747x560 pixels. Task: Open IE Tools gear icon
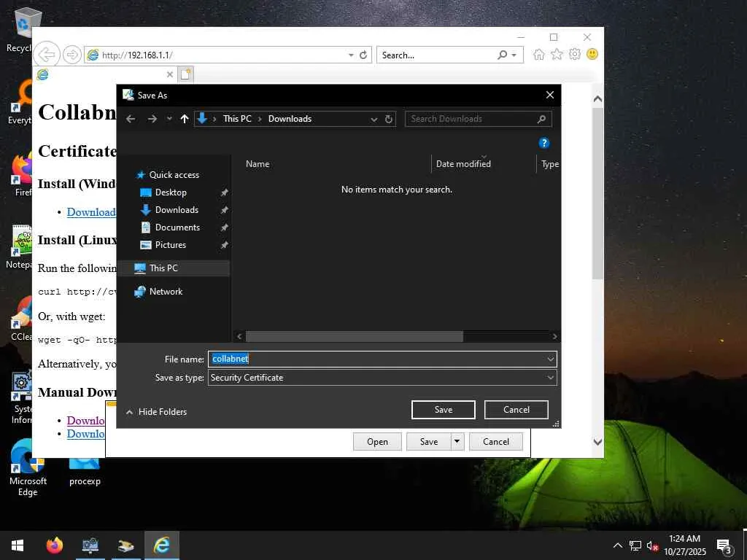click(575, 54)
